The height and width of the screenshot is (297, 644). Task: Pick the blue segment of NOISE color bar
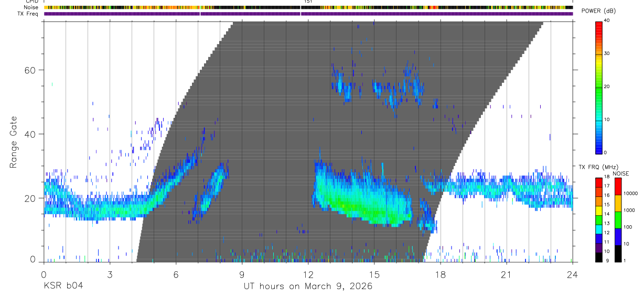tap(618, 237)
